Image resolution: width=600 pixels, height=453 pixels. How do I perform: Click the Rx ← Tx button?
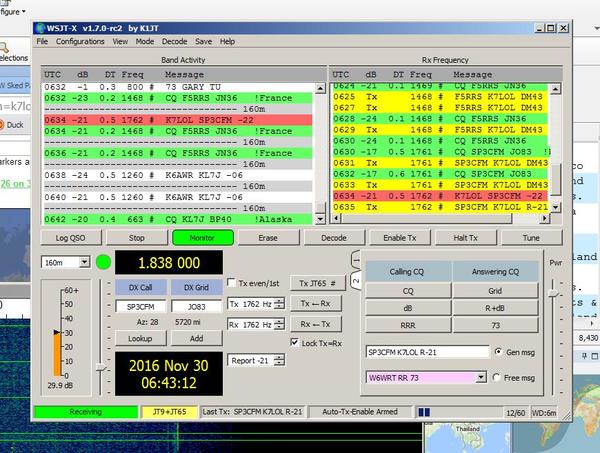point(316,324)
